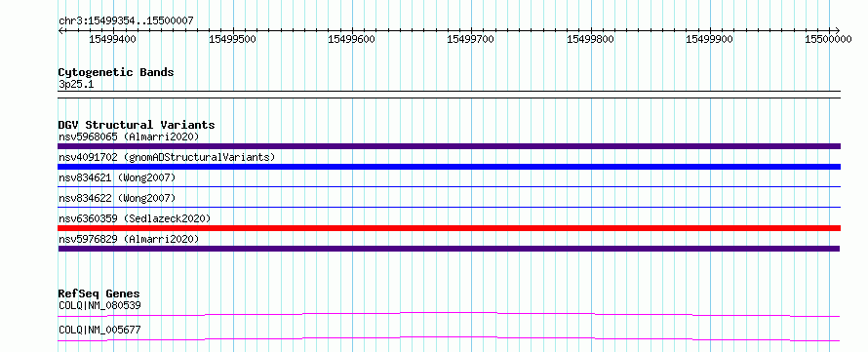The image size is (868, 352).
Task: Click ruler tick label 15500000
Action: click(x=828, y=39)
